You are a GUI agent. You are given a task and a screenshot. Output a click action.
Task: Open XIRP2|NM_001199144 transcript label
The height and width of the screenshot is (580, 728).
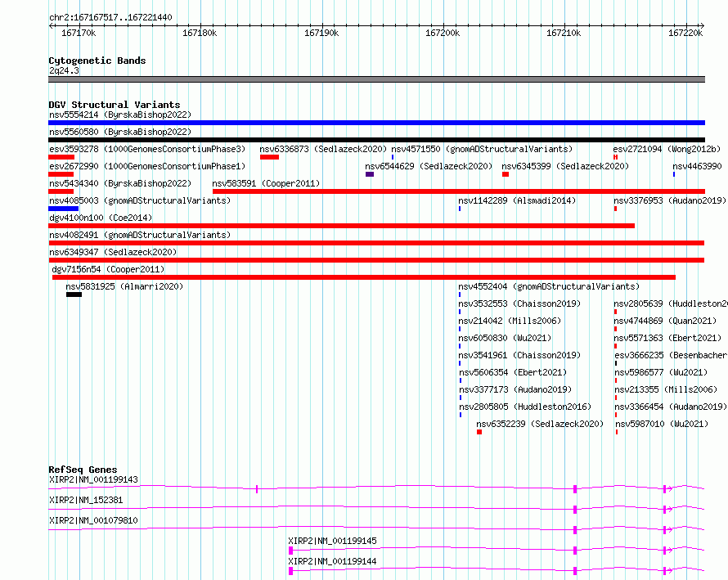[x=332, y=561]
